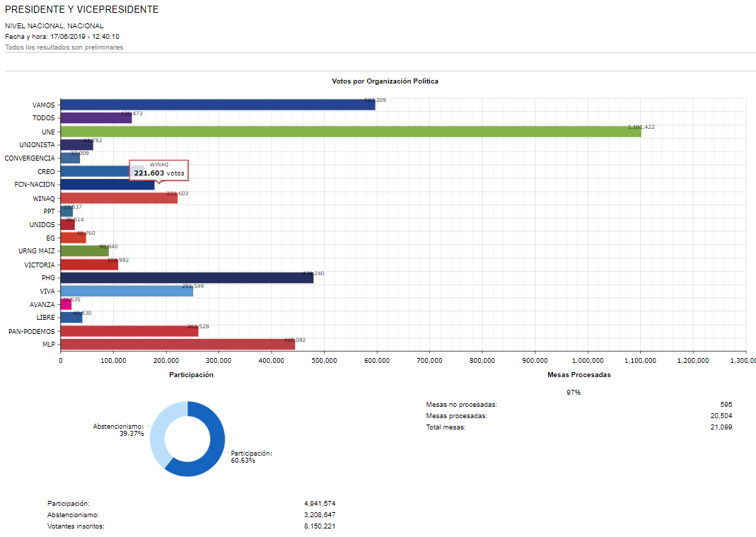Click the purple TODOS bar
756x537 pixels.
[96, 118]
